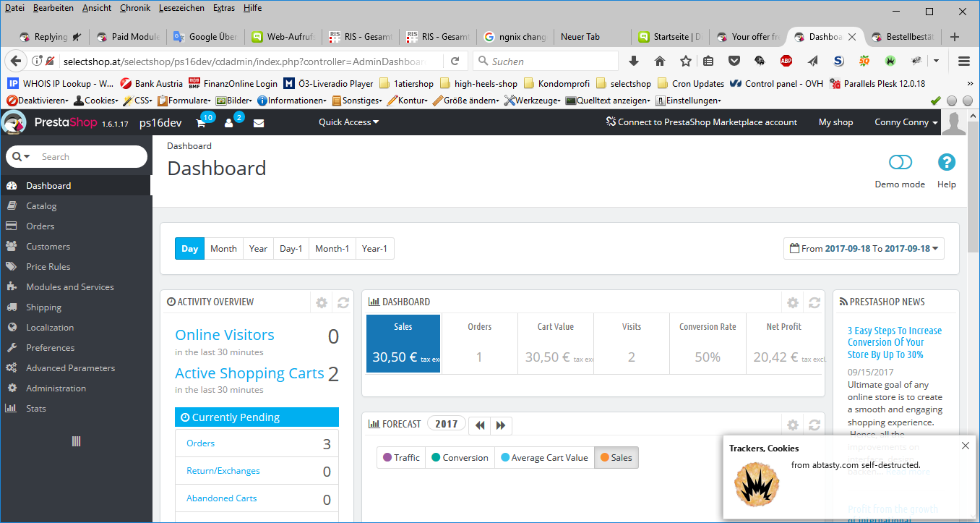
Task: Open the Datei menu
Action: tap(14, 8)
